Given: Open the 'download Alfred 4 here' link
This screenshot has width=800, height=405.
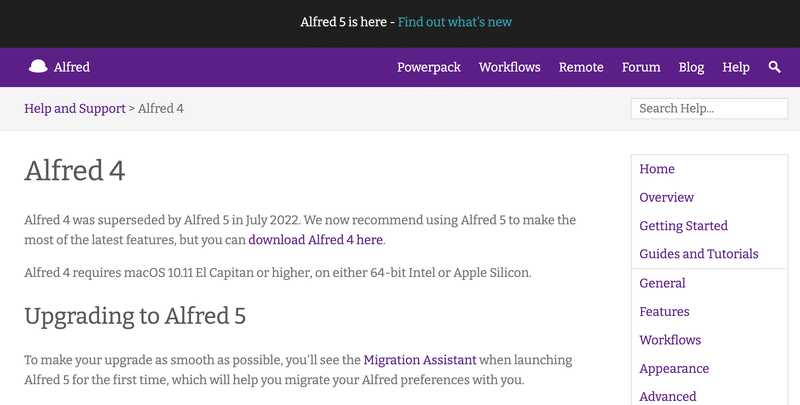Looking at the screenshot, I should click(315, 240).
